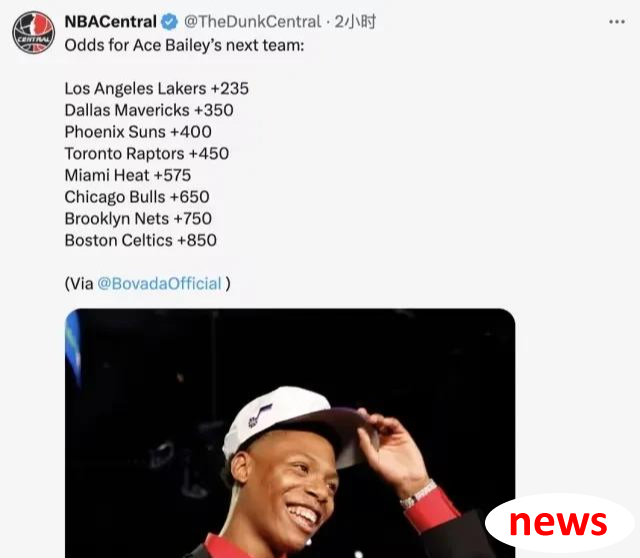Open the NBACentral display name link
Viewport: 640px width, 558px height.
click(111, 22)
